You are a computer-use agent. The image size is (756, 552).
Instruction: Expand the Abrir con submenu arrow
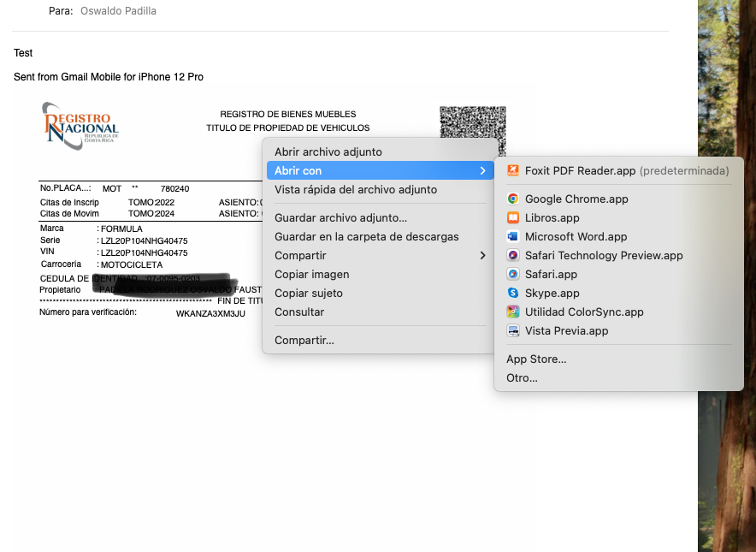(x=482, y=171)
